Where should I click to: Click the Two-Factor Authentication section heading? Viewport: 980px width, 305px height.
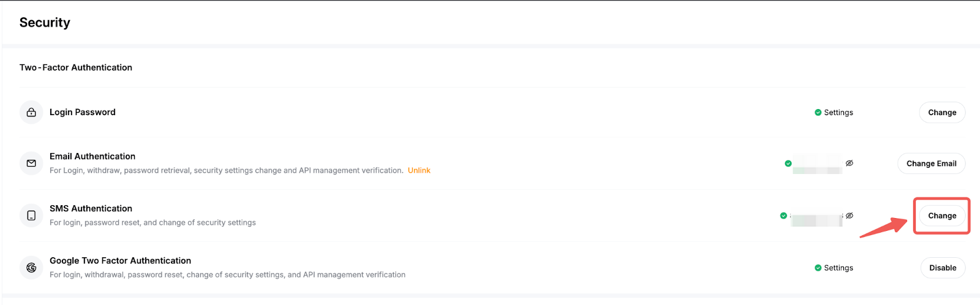click(76, 67)
